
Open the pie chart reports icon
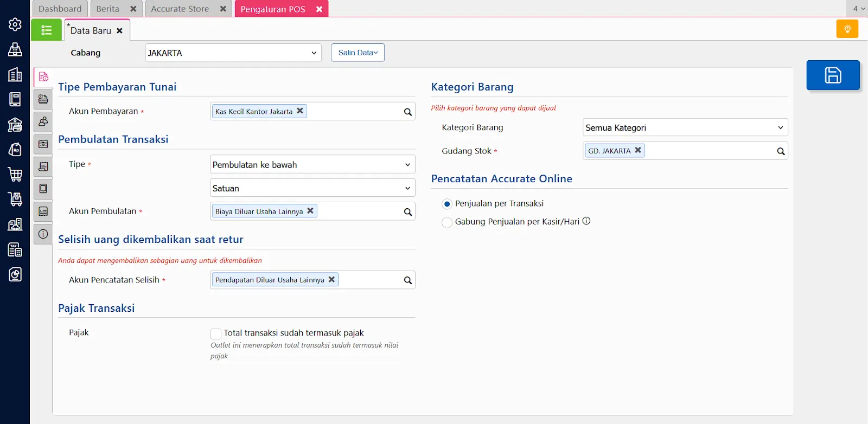pos(15,274)
